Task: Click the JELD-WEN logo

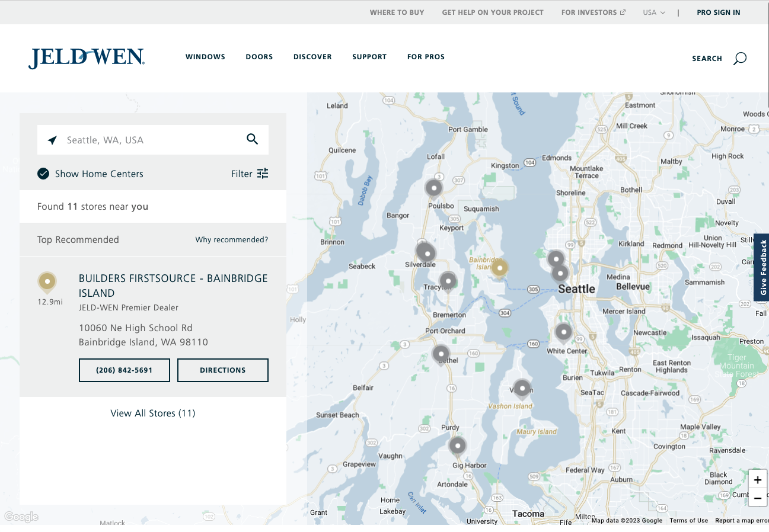Action: coord(87,58)
